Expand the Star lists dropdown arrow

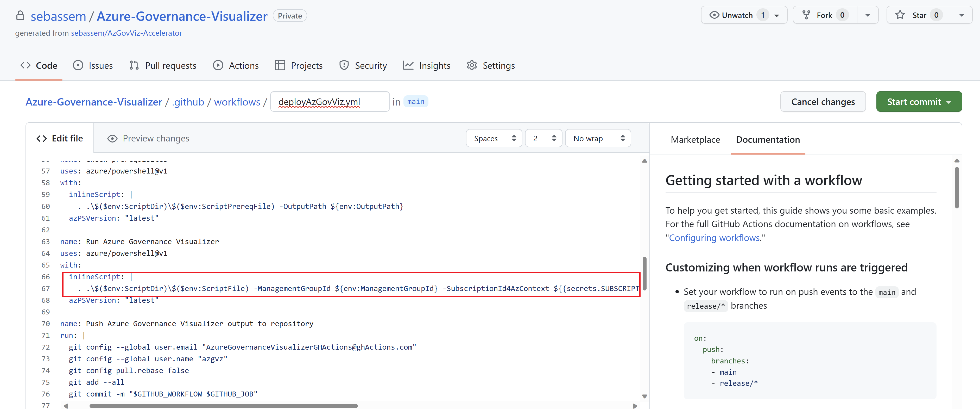tap(961, 16)
